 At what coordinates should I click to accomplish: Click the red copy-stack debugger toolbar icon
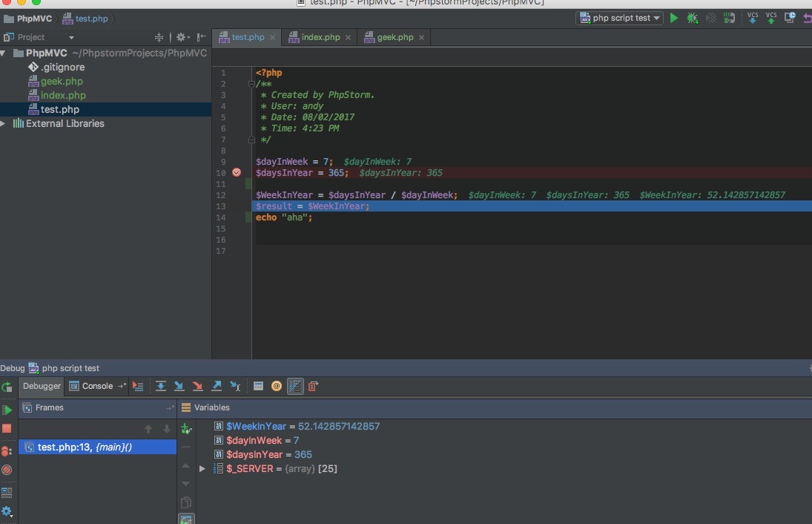[x=313, y=386]
